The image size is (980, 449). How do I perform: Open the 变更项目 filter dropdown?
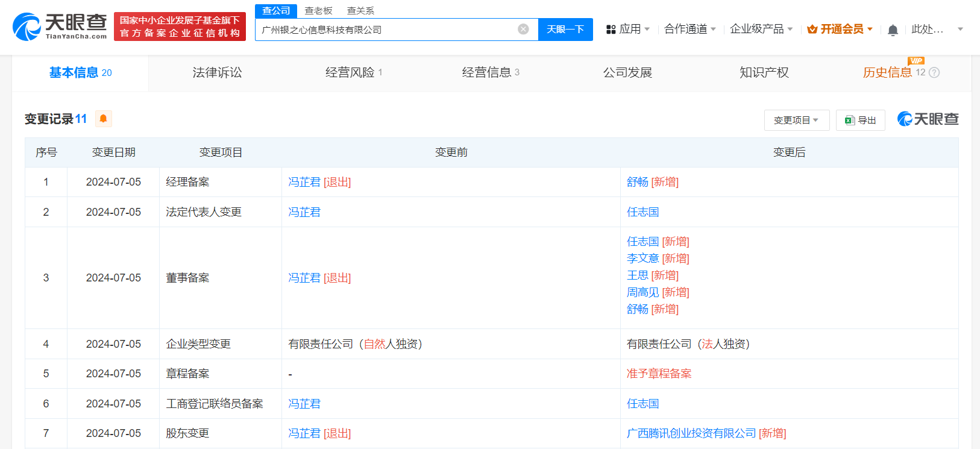click(x=796, y=121)
